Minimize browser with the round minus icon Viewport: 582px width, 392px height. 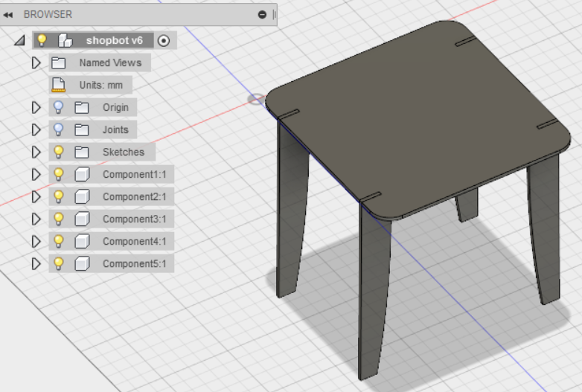pyautogui.click(x=262, y=14)
